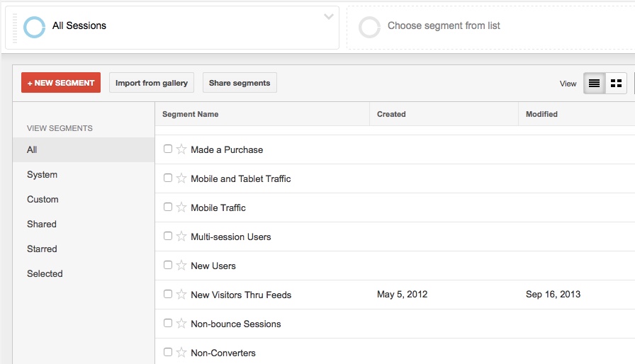The image size is (635, 364).
Task: Open the Choose segment from list box
Action: (x=444, y=26)
